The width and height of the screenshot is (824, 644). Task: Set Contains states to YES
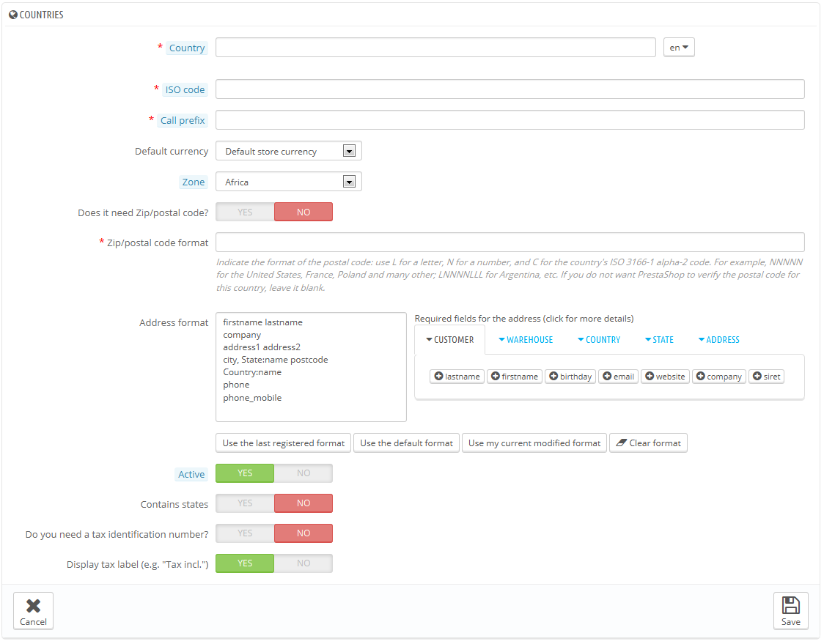[x=245, y=503]
